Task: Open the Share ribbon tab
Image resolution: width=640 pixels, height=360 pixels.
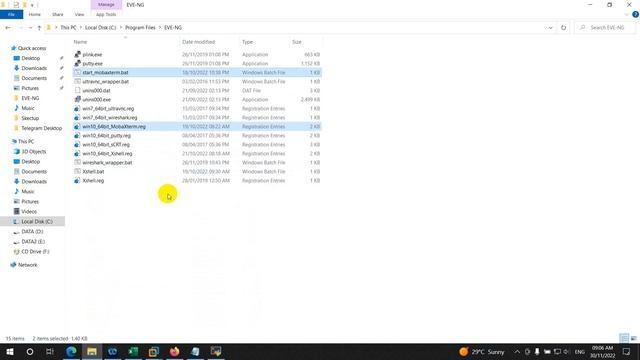Action: (x=58, y=14)
